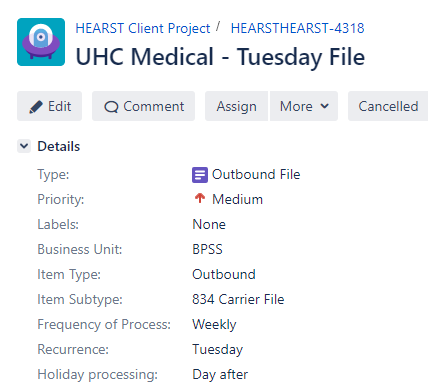This screenshot has height=388, width=428.
Task: Click the Business Unit value BPSS
Action: point(207,249)
